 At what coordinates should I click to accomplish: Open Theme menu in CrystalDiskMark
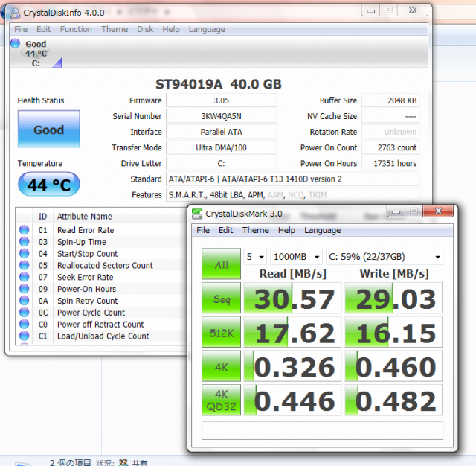[256, 230]
